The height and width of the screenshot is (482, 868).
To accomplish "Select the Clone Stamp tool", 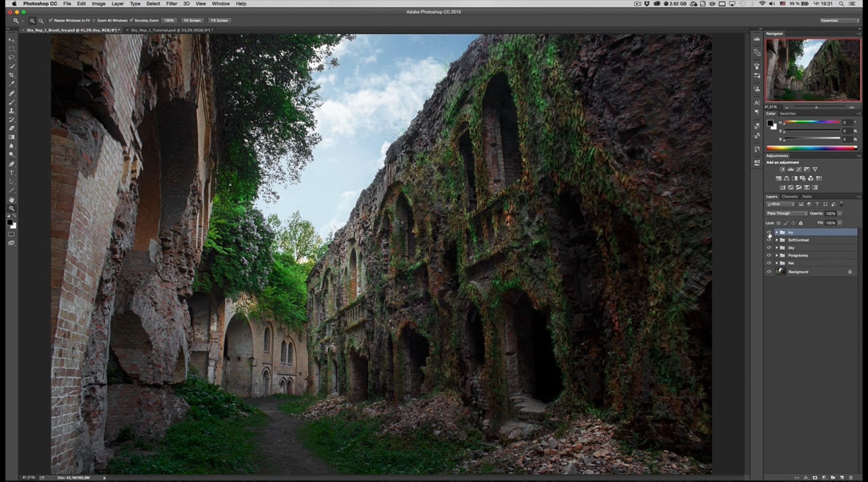I will [x=11, y=111].
